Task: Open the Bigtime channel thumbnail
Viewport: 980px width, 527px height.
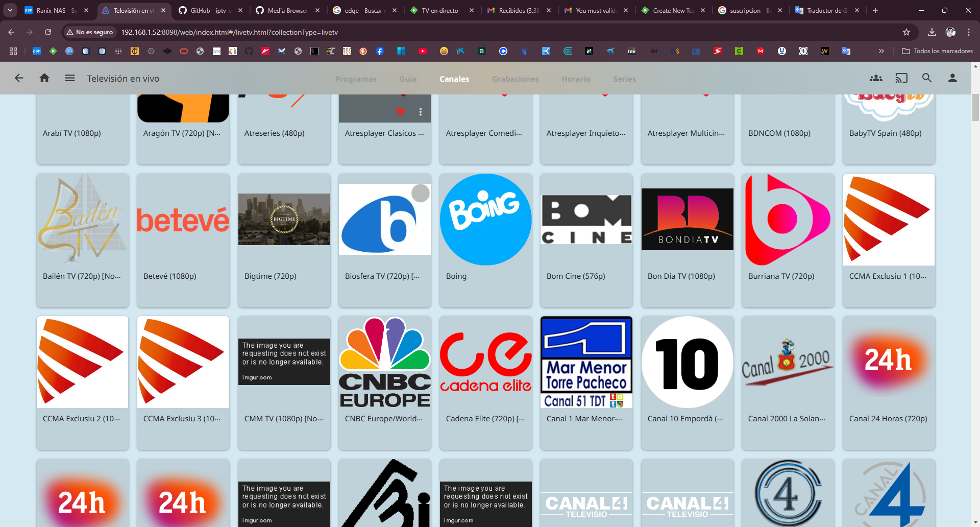Action: coord(284,220)
